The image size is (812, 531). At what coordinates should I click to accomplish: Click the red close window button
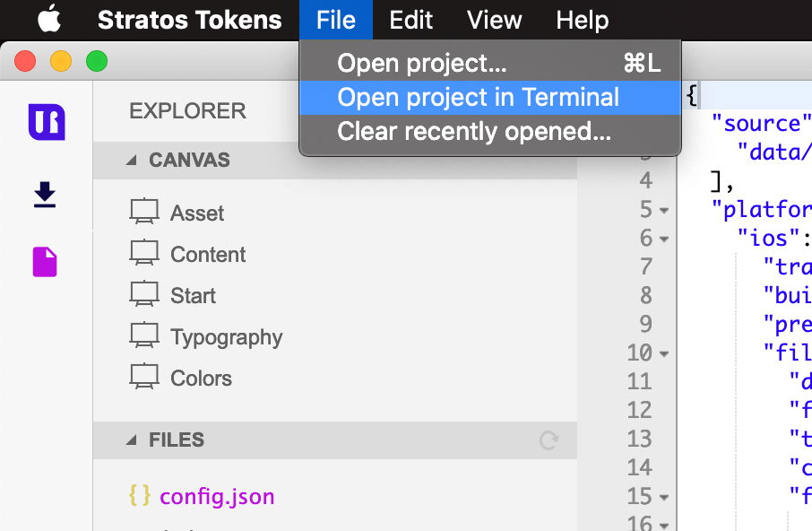(x=25, y=61)
